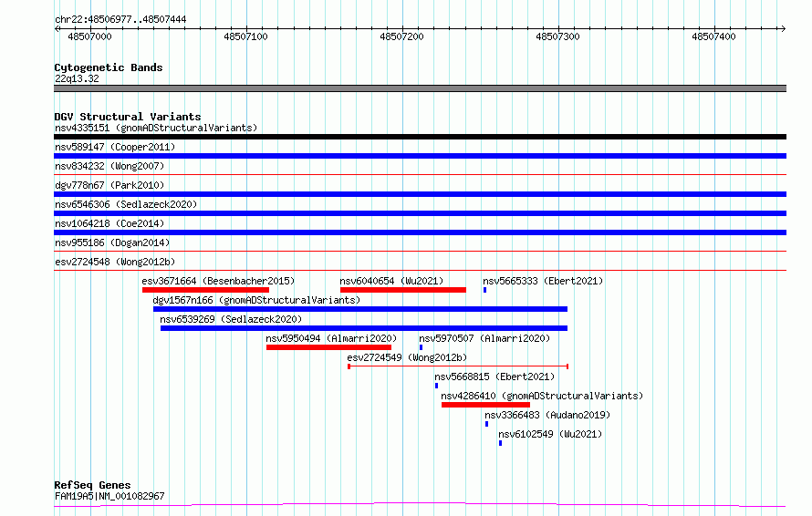Click the left arrow of the coordinate ruler
Viewport: 812px width, 516px height.
point(57,28)
